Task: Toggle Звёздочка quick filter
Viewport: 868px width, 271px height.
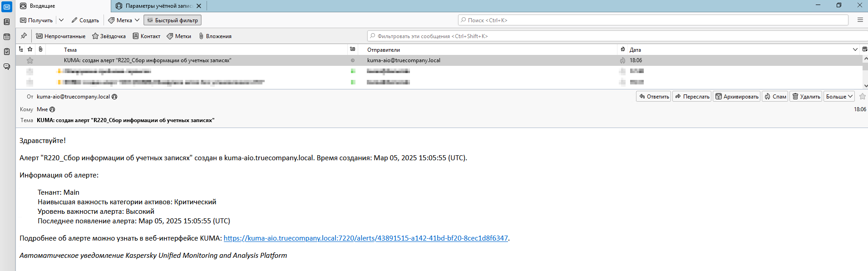Action: (x=109, y=36)
